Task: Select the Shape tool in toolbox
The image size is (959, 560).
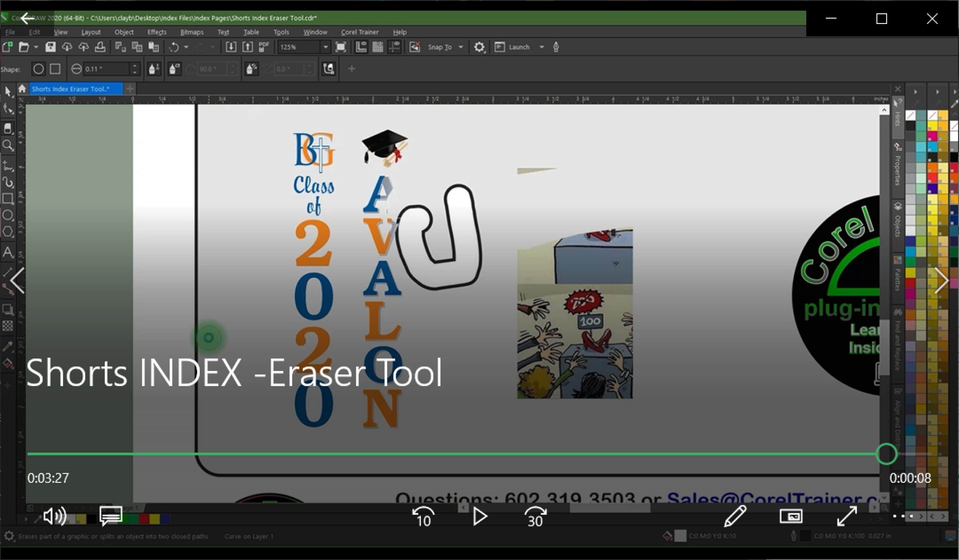Action: (x=8, y=109)
